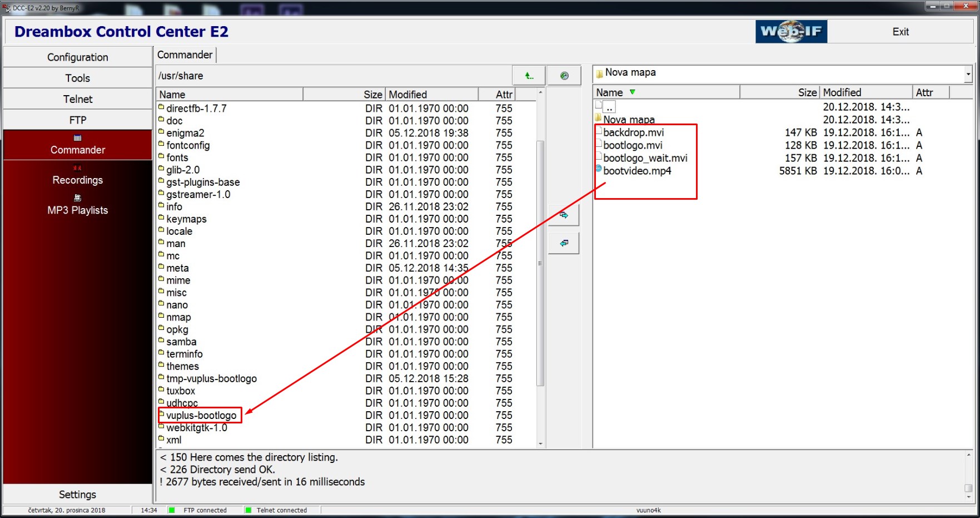The image size is (980, 518).
Task: Select the themes folder
Action: (x=182, y=367)
